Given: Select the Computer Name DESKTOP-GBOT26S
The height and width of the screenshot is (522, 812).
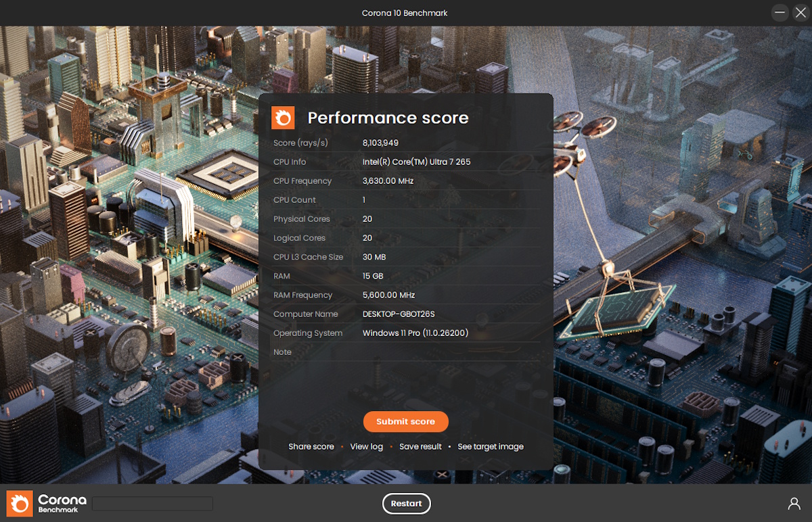Looking at the screenshot, I should point(399,314).
